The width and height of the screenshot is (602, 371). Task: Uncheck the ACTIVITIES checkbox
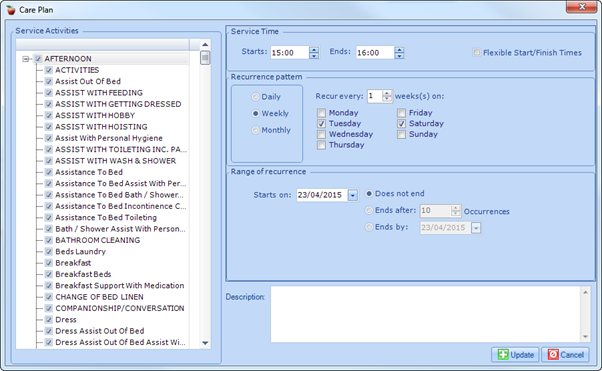tap(49, 70)
